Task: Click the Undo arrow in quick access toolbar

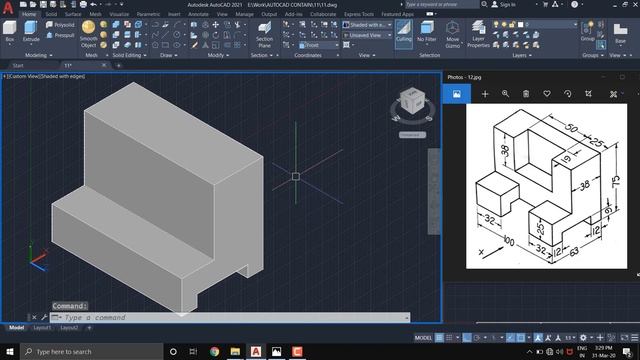Action: (x=93, y=4)
